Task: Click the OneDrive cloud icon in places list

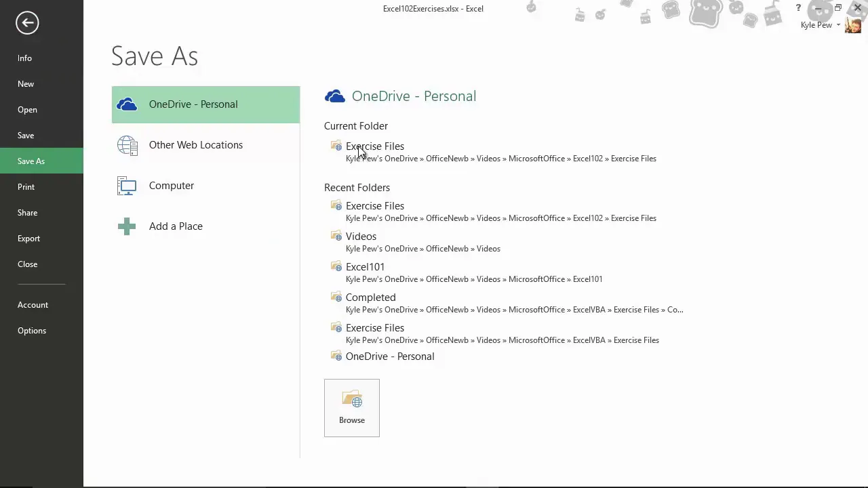Action: click(127, 104)
